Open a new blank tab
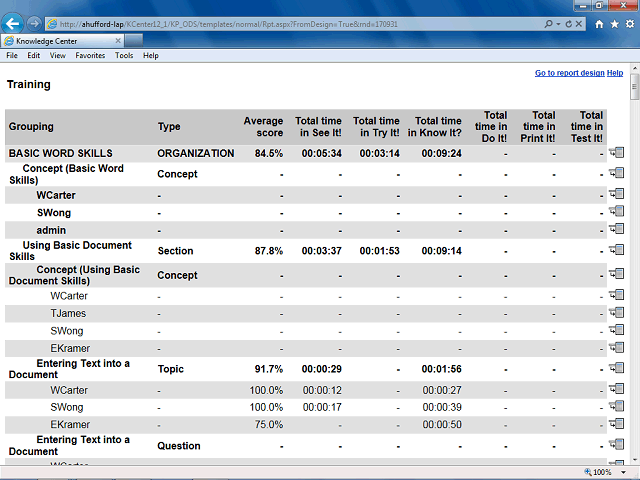The width and height of the screenshot is (640, 480). coord(134,40)
